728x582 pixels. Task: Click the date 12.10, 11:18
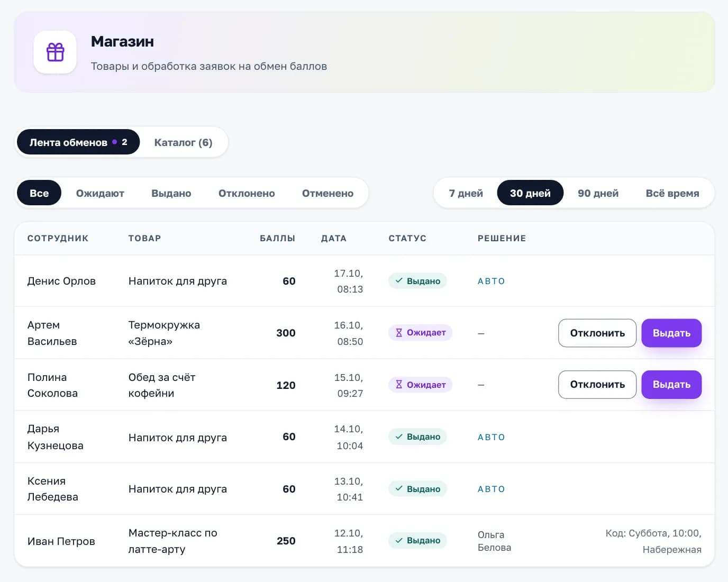coord(348,541)
